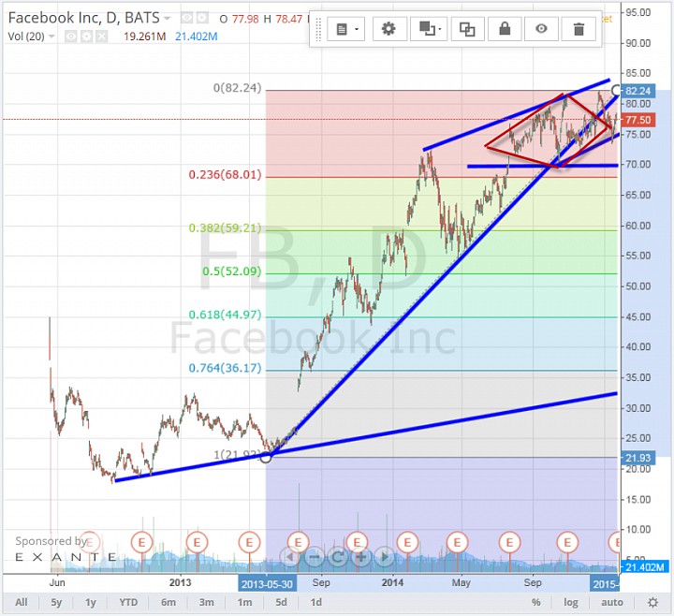The image size is (674, 616).
Task: Select the All time range
Action: coord(21,602)
